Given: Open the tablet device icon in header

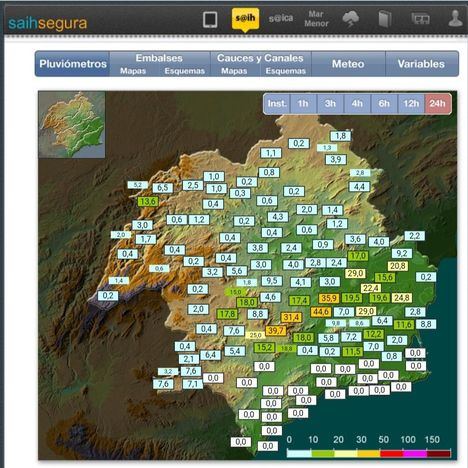Looking at the screenshot, I should pyautogui.click(x=210, y=20).
